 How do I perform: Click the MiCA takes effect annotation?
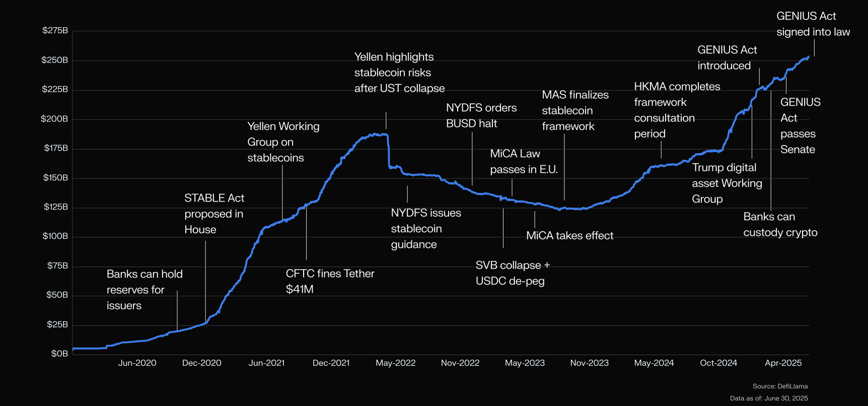point(569,236)
